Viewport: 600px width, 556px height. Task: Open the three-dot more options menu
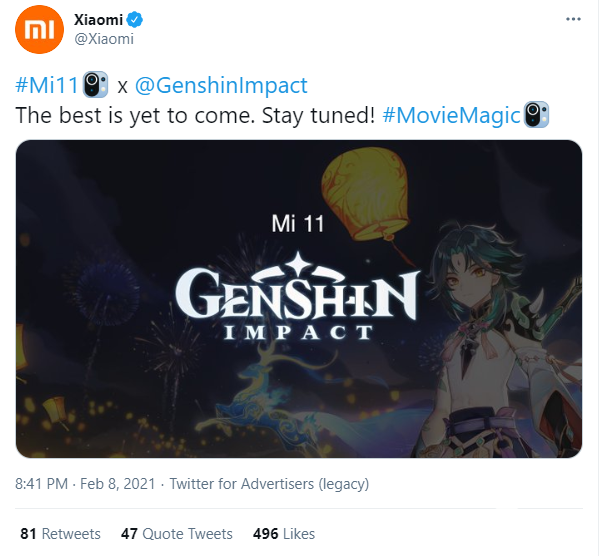click(573, 19)
